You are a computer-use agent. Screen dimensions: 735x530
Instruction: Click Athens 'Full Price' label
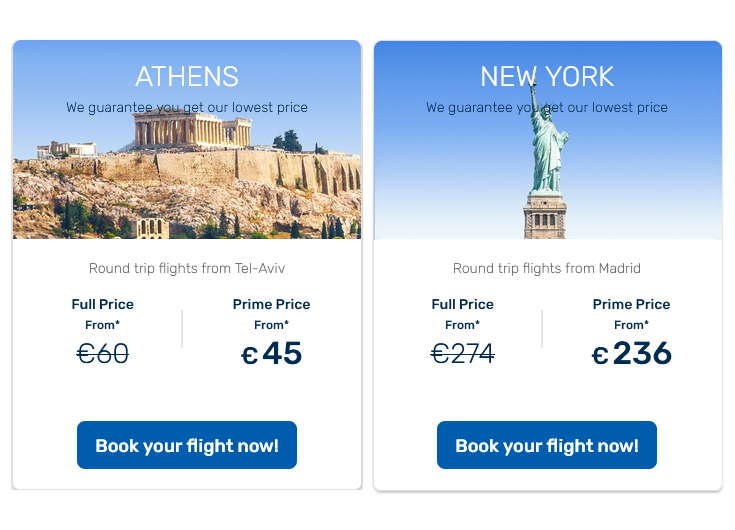(103, 305)
